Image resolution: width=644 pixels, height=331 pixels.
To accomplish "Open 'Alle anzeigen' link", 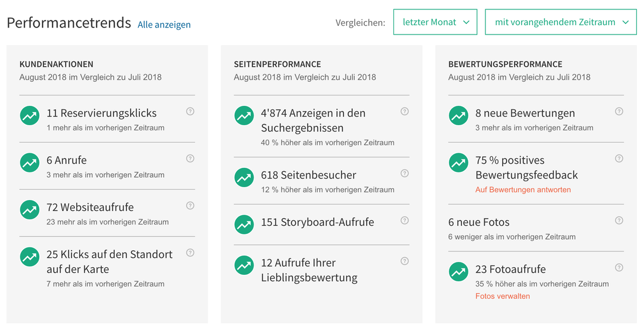I will point(164,24).
